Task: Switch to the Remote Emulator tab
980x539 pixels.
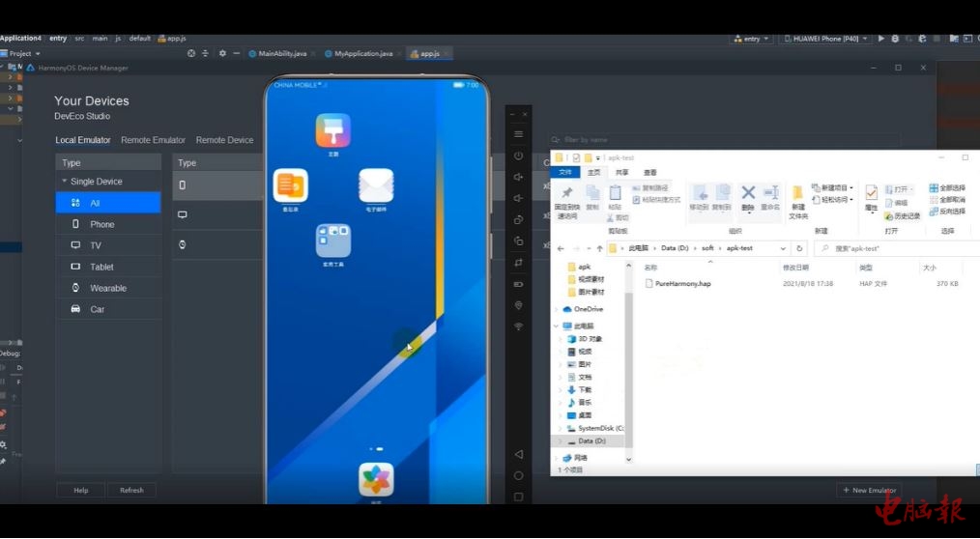Action: coord(153,140)
